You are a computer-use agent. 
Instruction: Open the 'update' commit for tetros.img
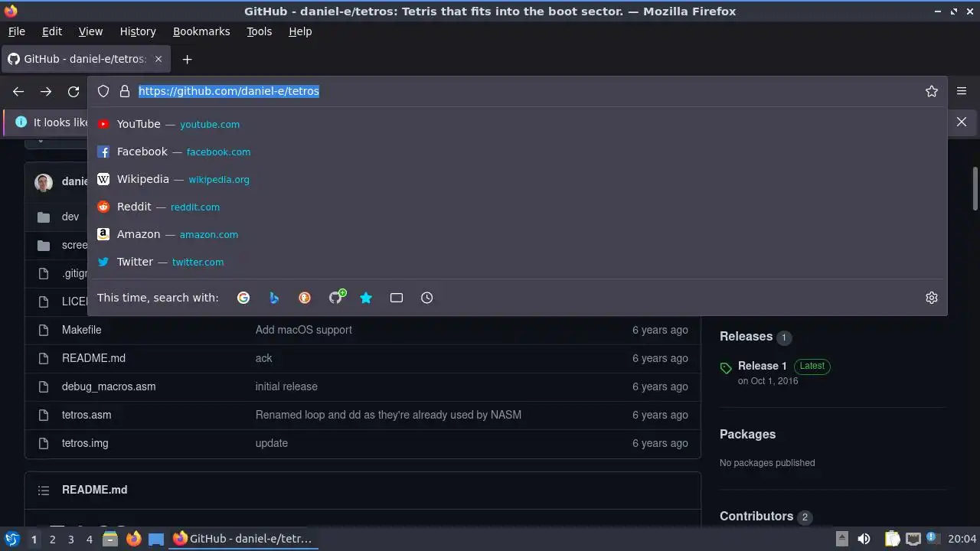click(272, 443)
